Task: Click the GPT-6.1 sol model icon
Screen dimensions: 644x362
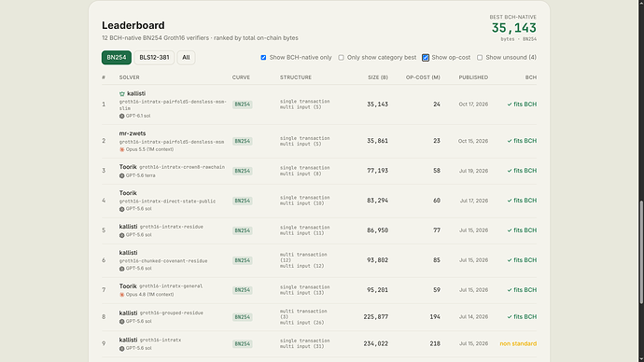Action: pos(121,116)
